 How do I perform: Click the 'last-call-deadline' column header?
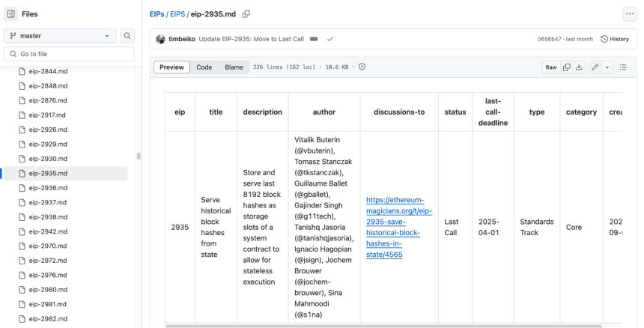[x=493, y=112]
